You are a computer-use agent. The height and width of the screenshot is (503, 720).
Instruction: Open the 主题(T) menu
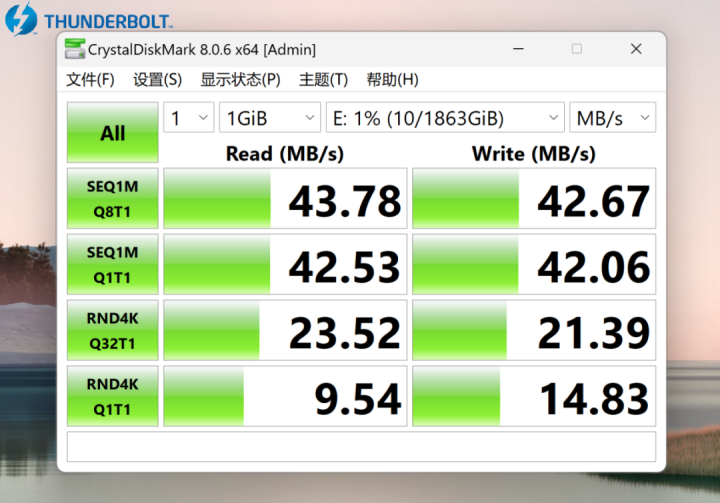coord(323,79)
